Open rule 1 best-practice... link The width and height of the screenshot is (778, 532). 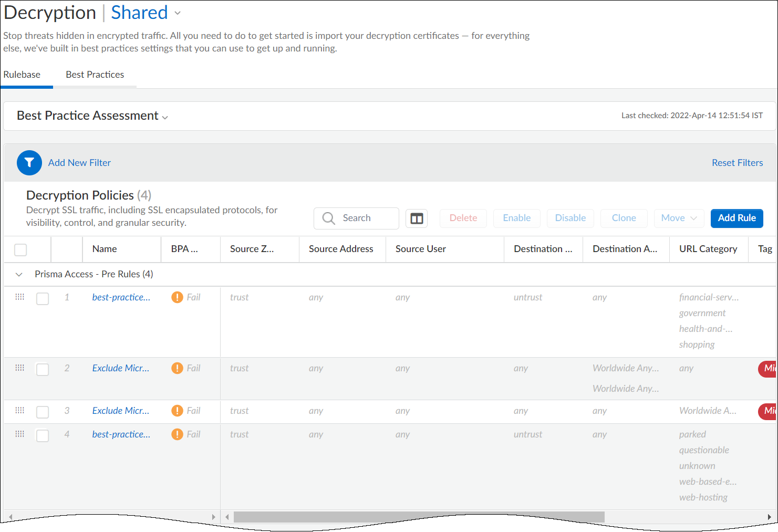coord(121,297)
